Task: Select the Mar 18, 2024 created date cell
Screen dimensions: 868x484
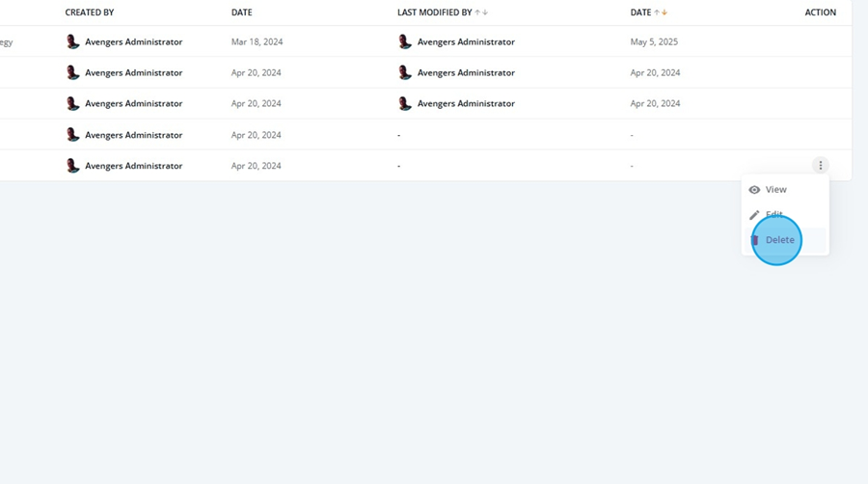Action: tap(257, 42)
